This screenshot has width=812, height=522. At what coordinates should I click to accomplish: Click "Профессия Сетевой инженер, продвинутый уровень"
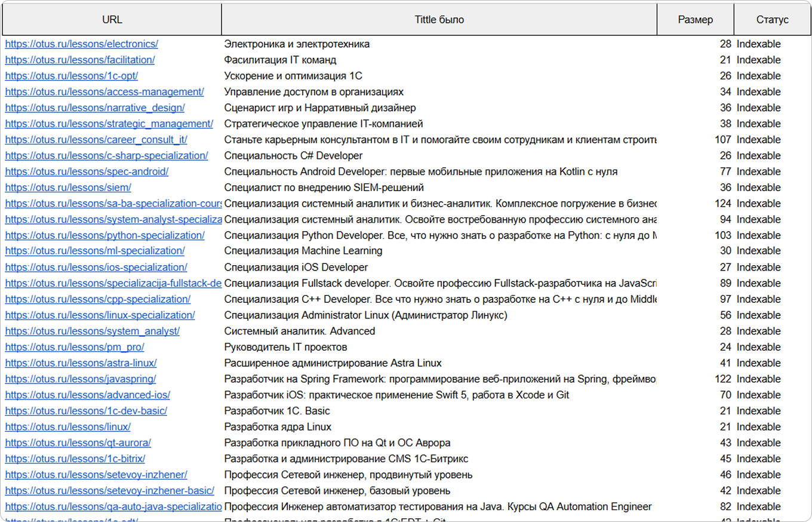(x=349, y=475)
